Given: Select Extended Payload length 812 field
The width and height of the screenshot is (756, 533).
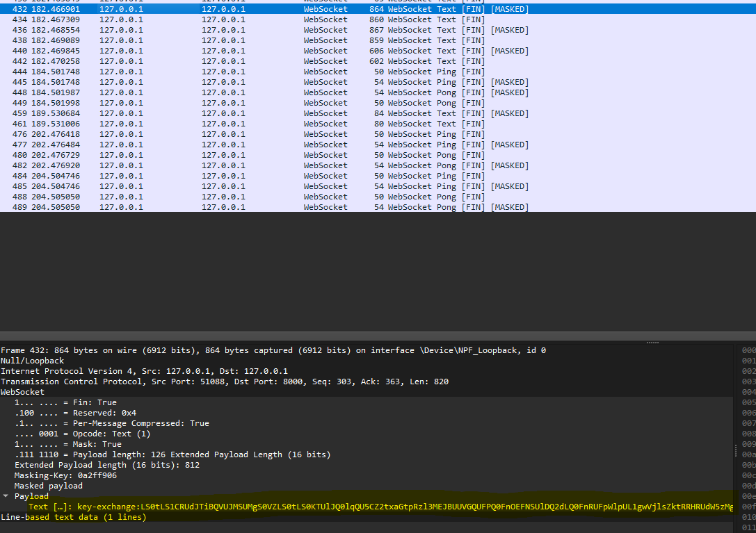Looking at the screenshot, I should pyautogui.click(x=106, y=465).
